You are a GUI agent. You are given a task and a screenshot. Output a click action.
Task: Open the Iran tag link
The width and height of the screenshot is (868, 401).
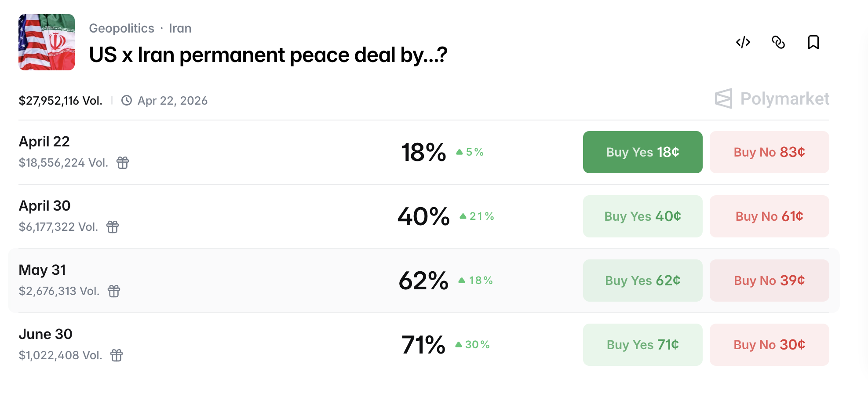pos(180,28)
